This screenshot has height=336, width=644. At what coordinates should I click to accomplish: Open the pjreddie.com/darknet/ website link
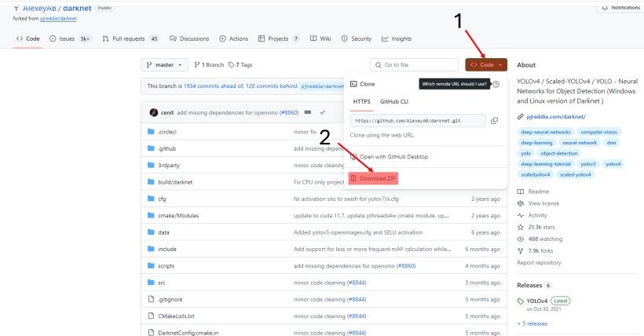tap(556, 117)
